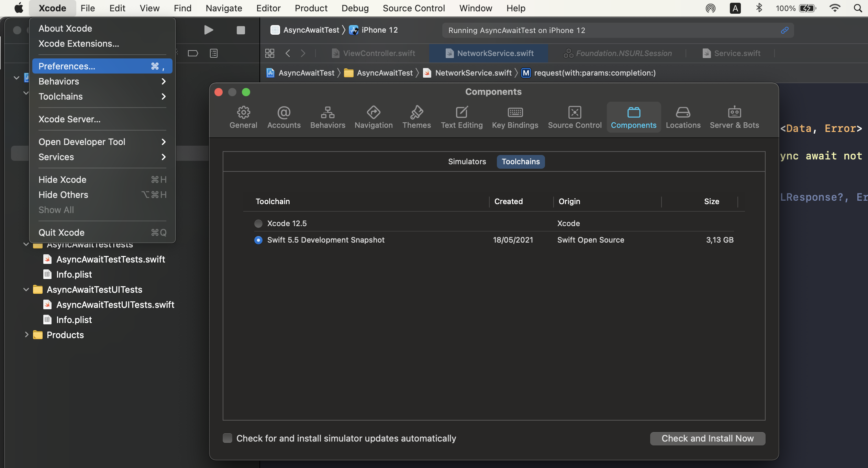Open Foundation.NSURLSession editor tab
Viewport: 868px width, 468px height.
[618, 53]
